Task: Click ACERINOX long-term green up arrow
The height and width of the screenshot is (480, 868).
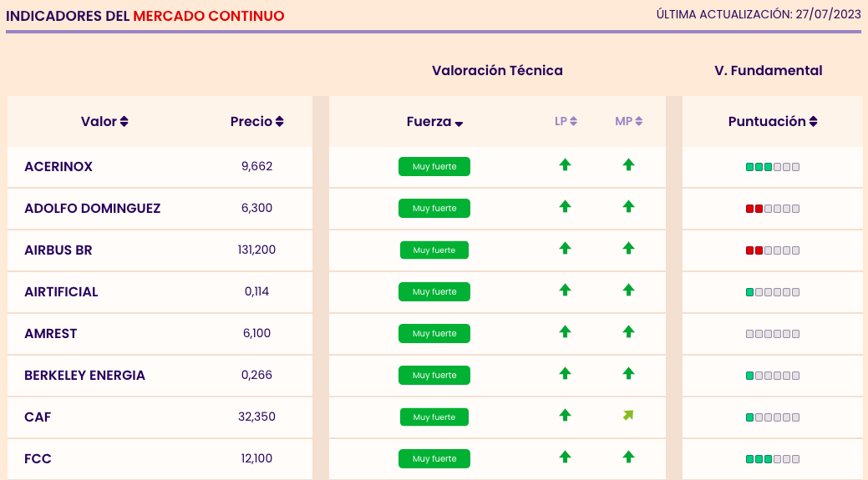Action: coord(565,165)
